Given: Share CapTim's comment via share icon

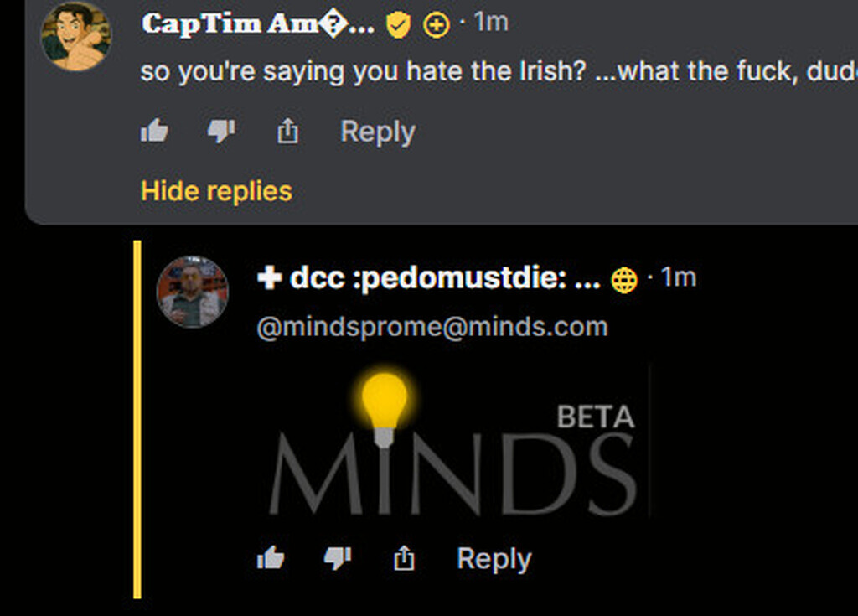Looking at the screenshot, I should [287, 132].
